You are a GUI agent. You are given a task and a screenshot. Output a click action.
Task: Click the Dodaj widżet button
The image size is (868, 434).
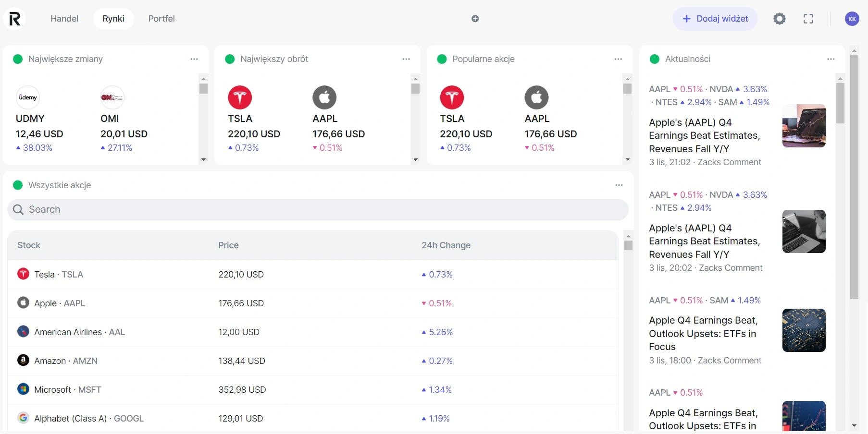(x=715, y=19)
